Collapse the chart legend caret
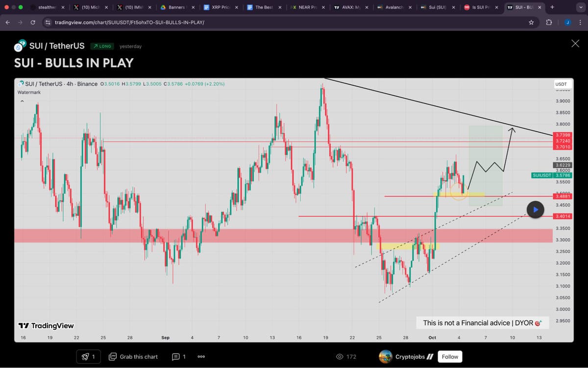Screen dimensions: 588x368 click(22, 102)
